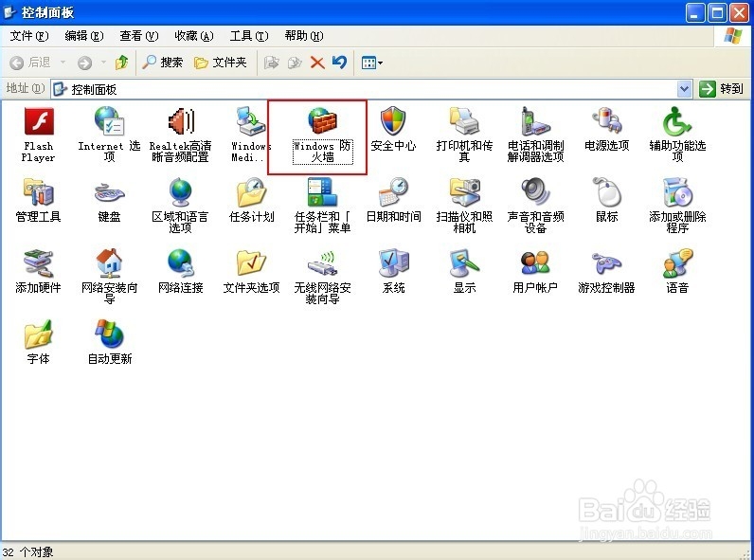Open the 扫描仪和照相机 icon
The width and height of the screenshot is (754, 560).
coord(464,192)
